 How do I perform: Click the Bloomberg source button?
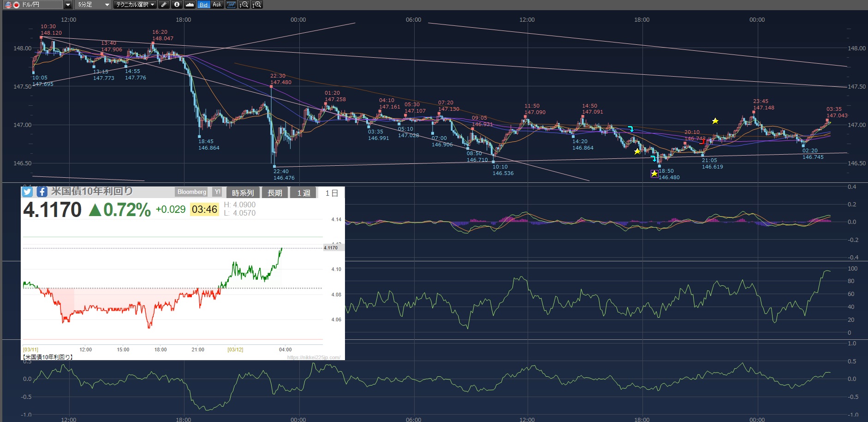coord(192,192)
